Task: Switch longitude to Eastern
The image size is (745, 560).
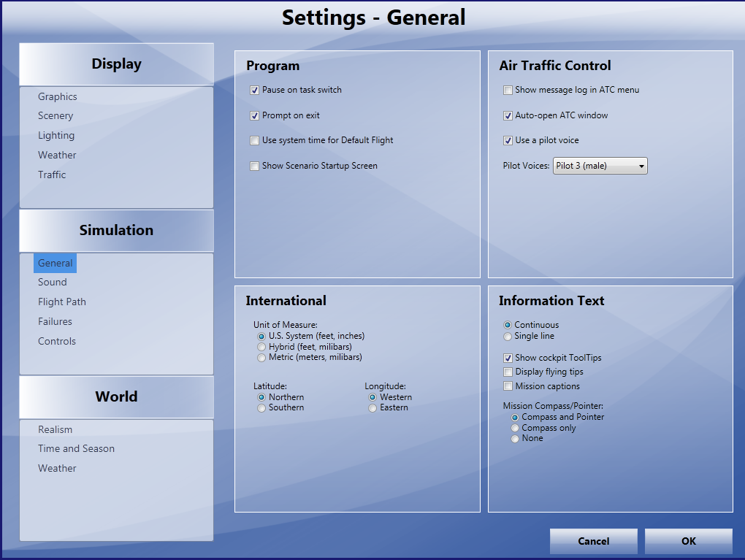Action: (x=372, y=408)
